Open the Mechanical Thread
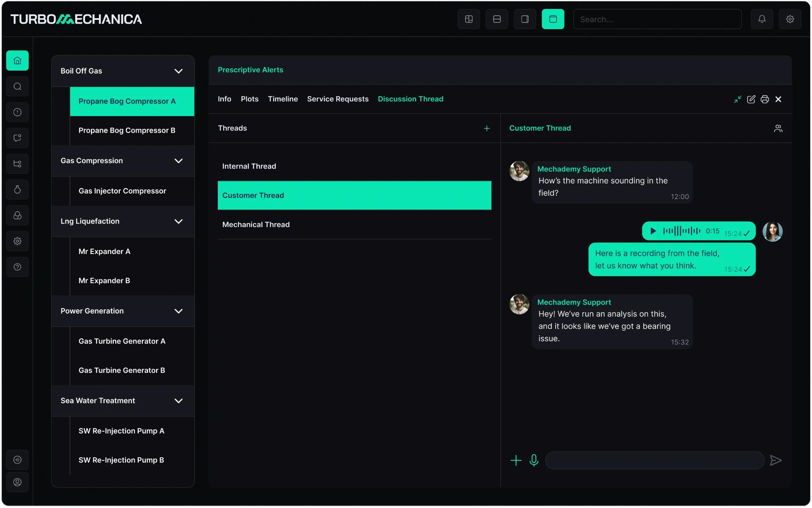This screenshot has width=812, height=508. (354, 224)
